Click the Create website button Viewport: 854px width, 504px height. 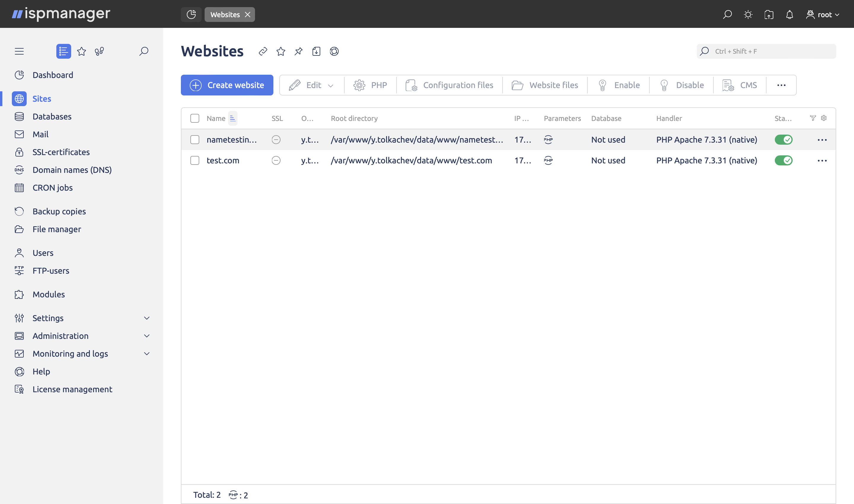pos(227,85)
